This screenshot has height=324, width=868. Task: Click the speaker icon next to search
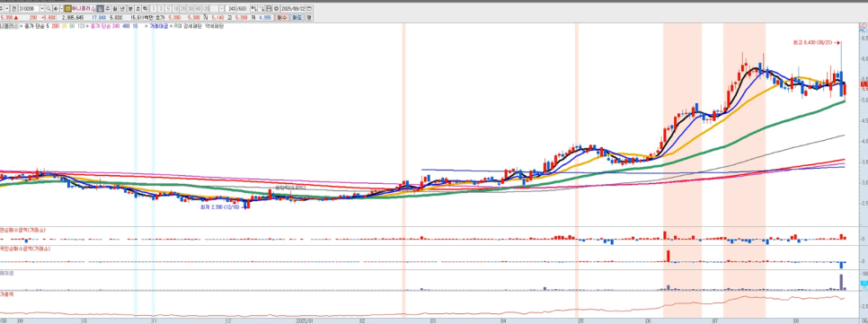pyautogui.click(x=56, y=9)
